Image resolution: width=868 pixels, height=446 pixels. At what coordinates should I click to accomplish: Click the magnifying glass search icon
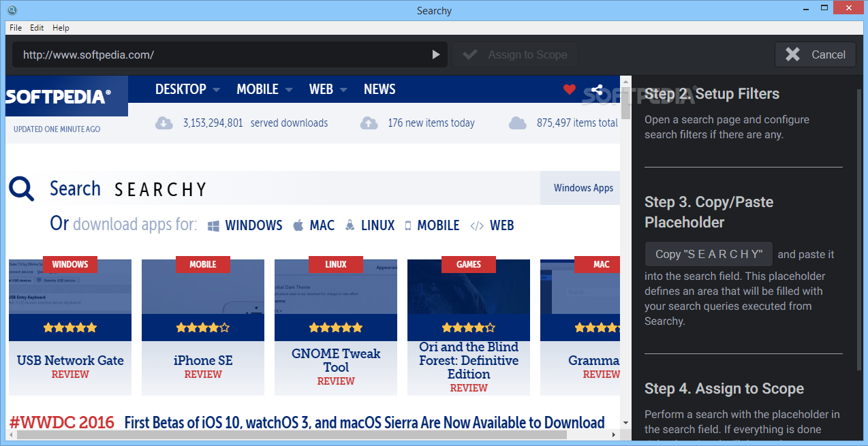pyautogui.click(x=22, y=189)
